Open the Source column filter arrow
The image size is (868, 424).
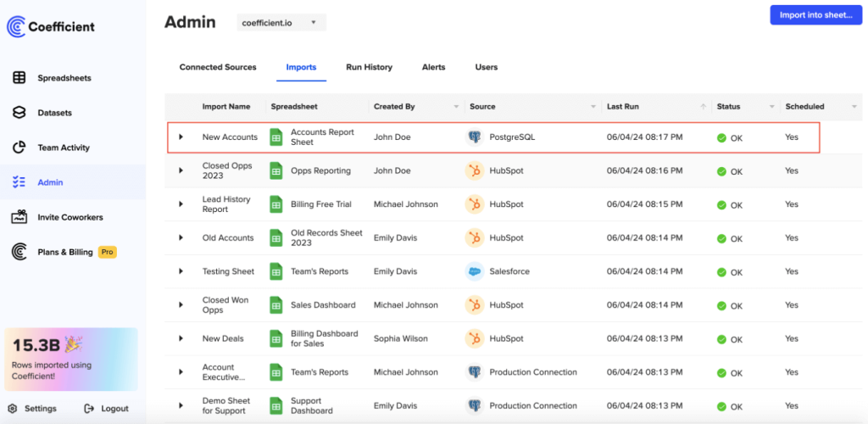pos(593,106)
